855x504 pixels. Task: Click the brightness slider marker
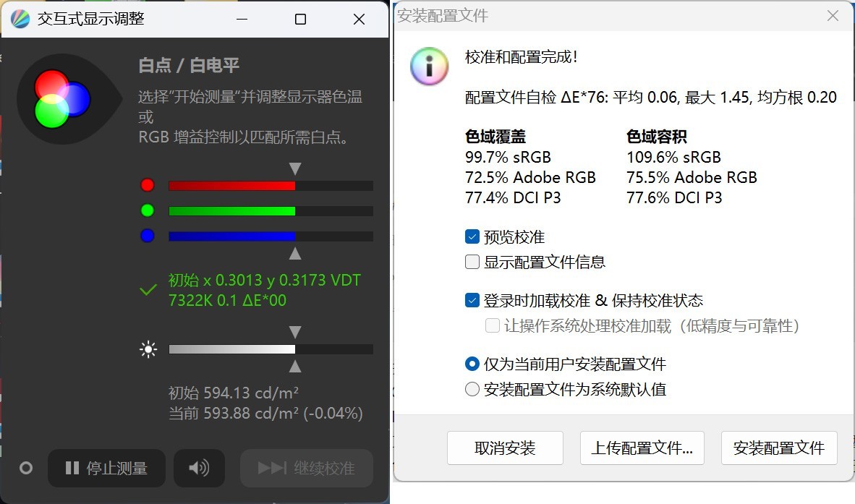pos(294,330)
